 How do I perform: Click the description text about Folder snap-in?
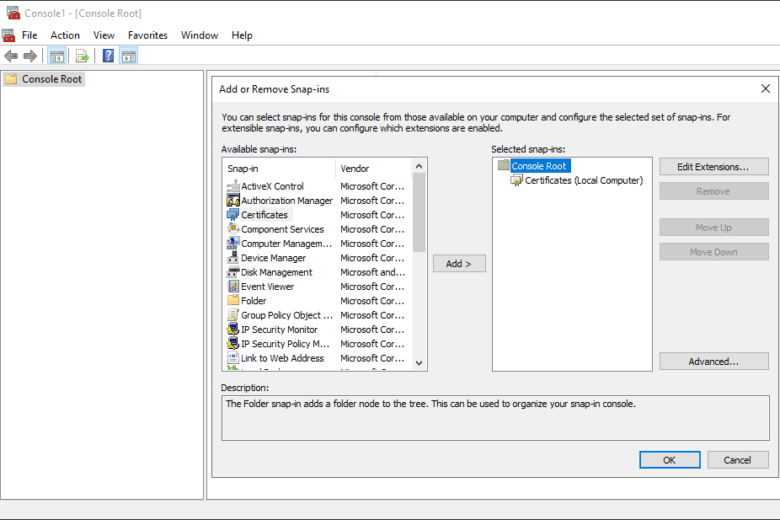430,404
